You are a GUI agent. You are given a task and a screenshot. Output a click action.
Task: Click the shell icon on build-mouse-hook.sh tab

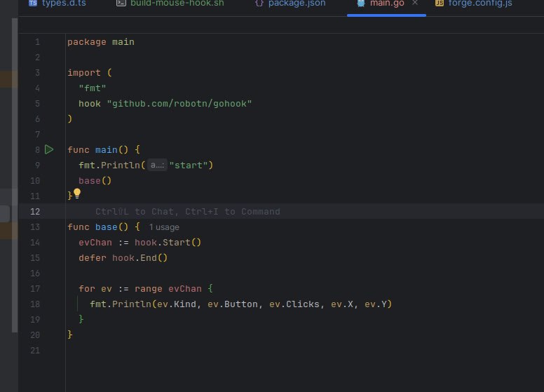121,3
